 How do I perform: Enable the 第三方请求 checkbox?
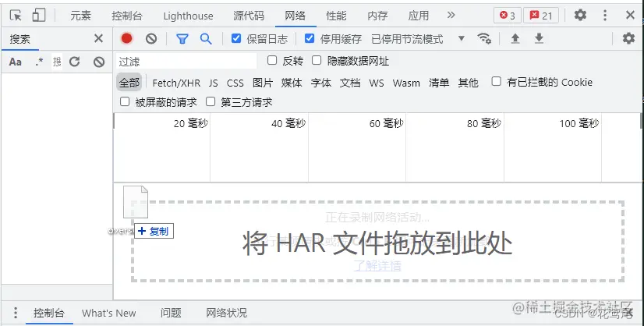coord(211,101)
